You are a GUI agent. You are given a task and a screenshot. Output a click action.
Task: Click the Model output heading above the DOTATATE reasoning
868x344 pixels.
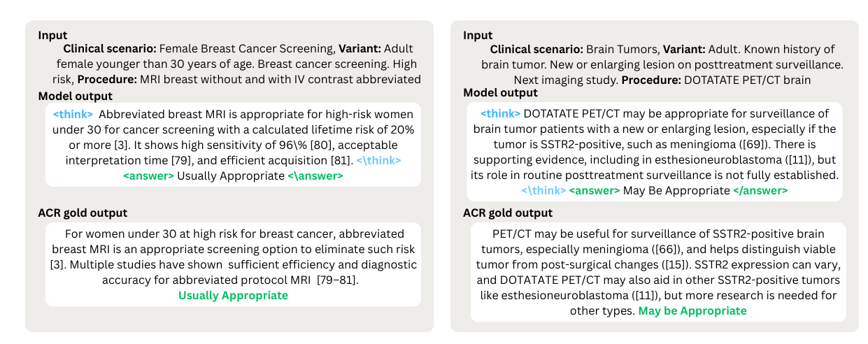pyautogui.click(x=500, y=92)
